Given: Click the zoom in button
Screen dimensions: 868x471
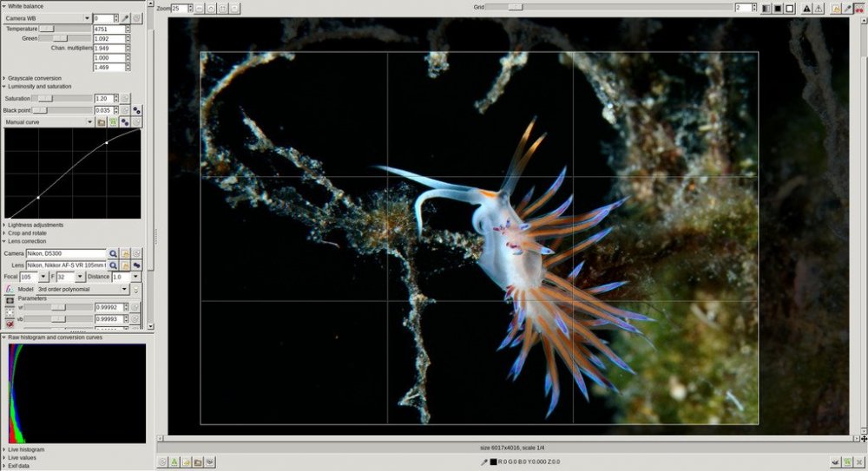Looking at the screenshot, I should pyautogui.click(x=212, y=9).
